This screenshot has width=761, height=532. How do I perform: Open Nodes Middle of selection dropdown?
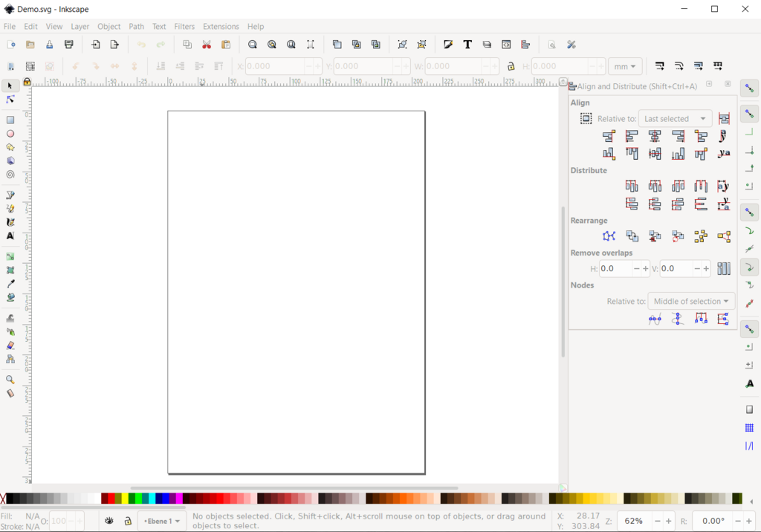point(691,302)
